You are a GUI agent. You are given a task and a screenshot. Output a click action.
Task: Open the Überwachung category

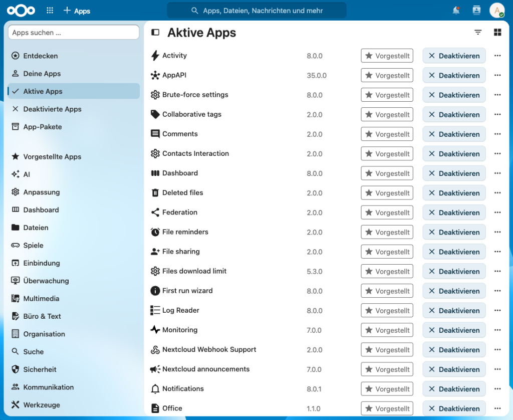click(x=74, y=281)
